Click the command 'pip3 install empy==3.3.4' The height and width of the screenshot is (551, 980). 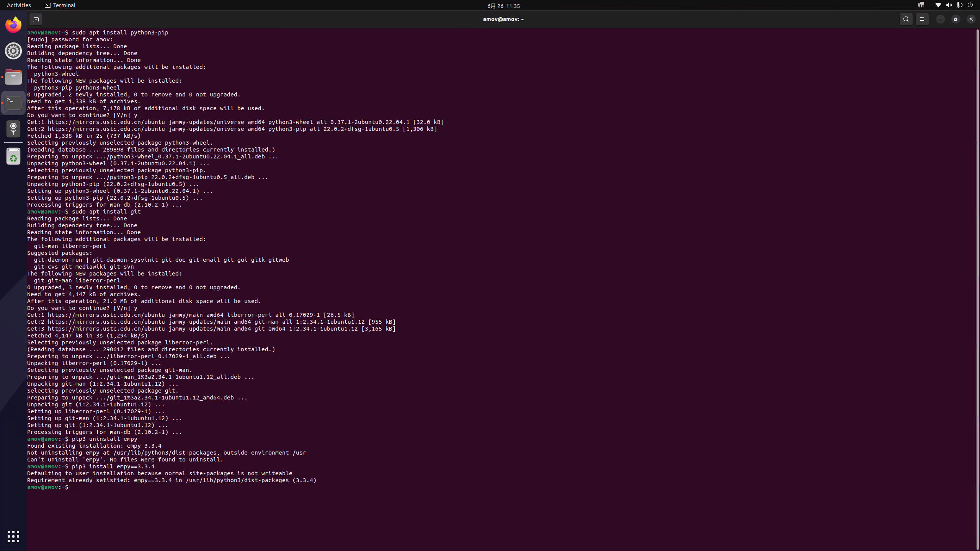click(113, 466)
